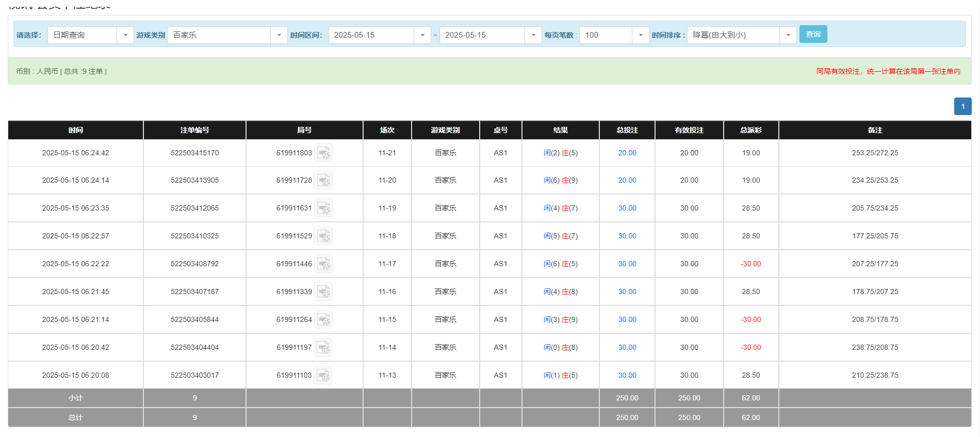Click replay icon beside round 619911728
This screenshot has height=437, width=980.
pyautogui.click(x=323, y=181)
